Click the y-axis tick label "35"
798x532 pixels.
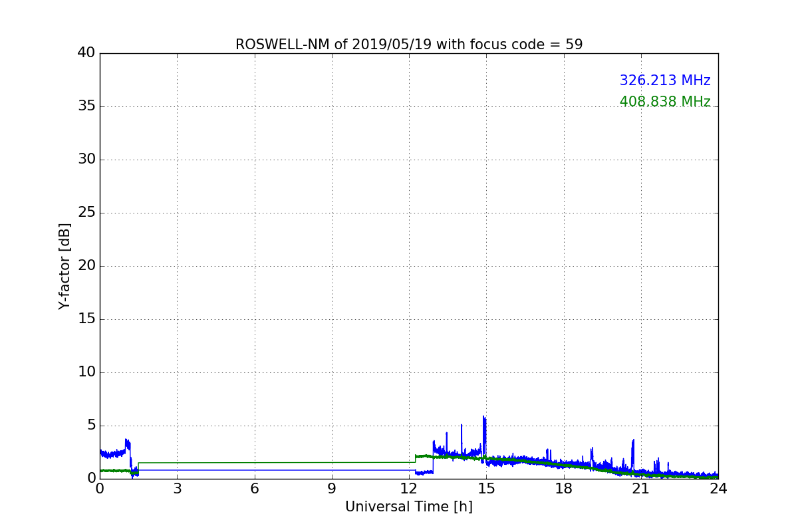pyautogui.click(x=86, y=106)
